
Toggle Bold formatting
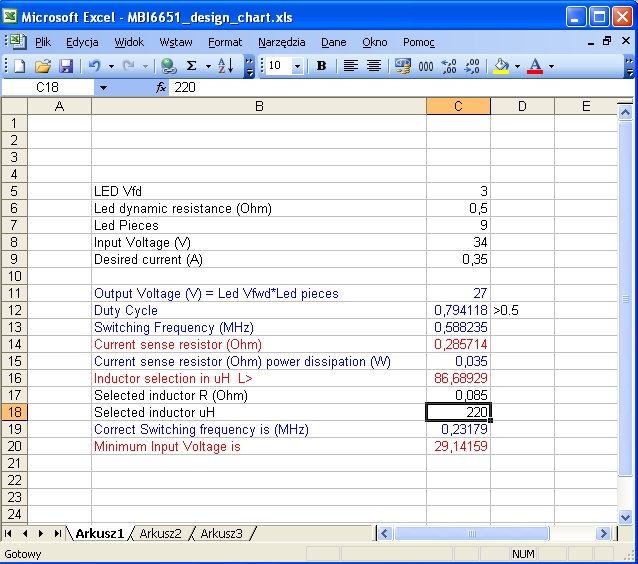point(321,66)
